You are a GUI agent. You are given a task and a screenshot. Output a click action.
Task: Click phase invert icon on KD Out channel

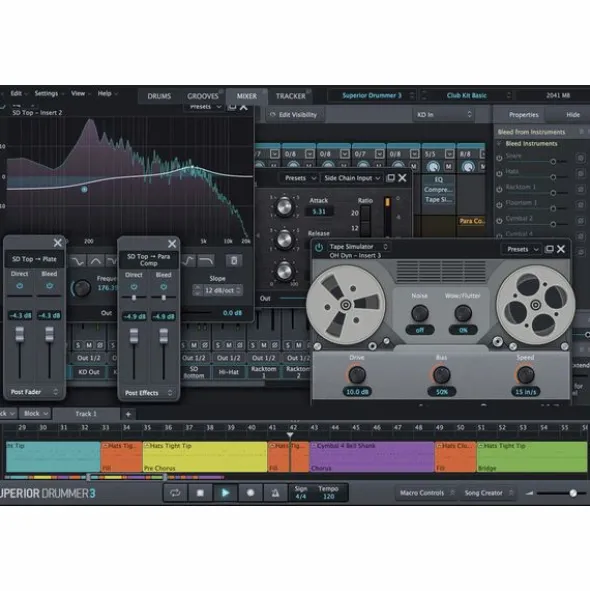pos(100,345)
